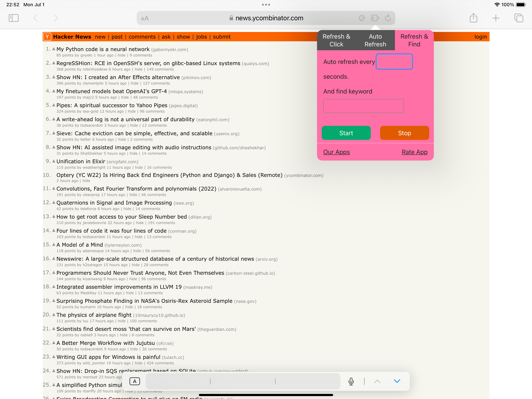Upvote 'The physics of airplane flight' story

54,314
